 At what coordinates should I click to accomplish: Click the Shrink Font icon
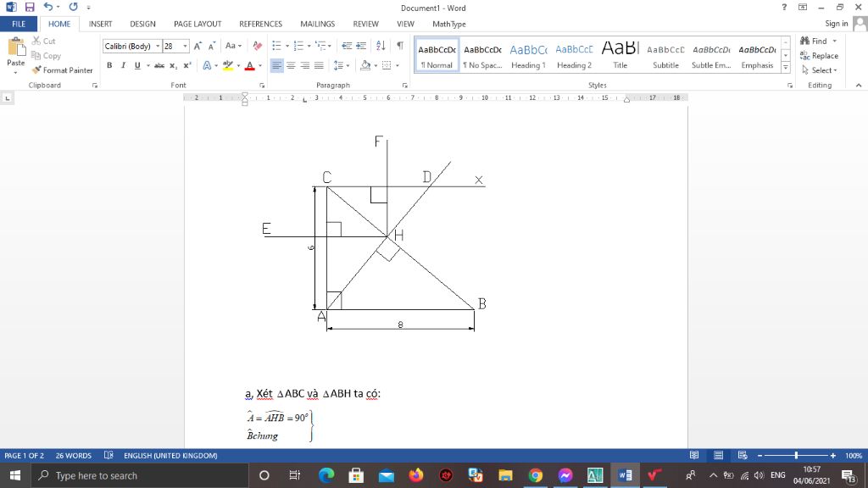pyautogui.click(x=211, y=46)
